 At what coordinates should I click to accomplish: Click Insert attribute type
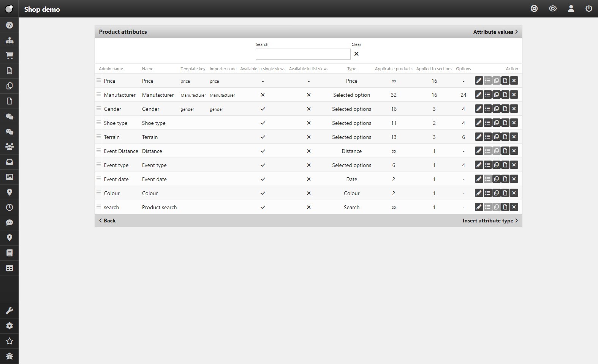click(x=490, y=221)
